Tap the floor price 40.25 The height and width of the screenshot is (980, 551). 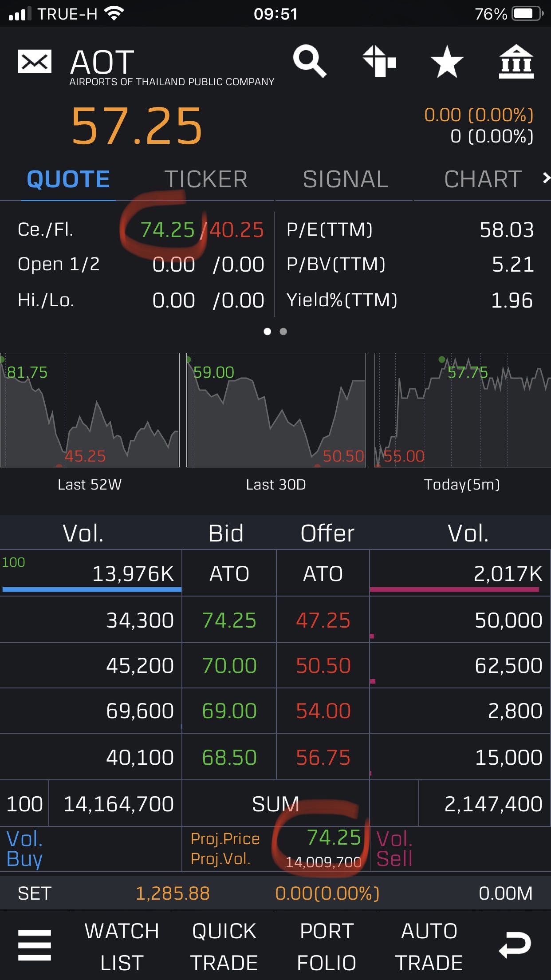[x=236, y=230]
